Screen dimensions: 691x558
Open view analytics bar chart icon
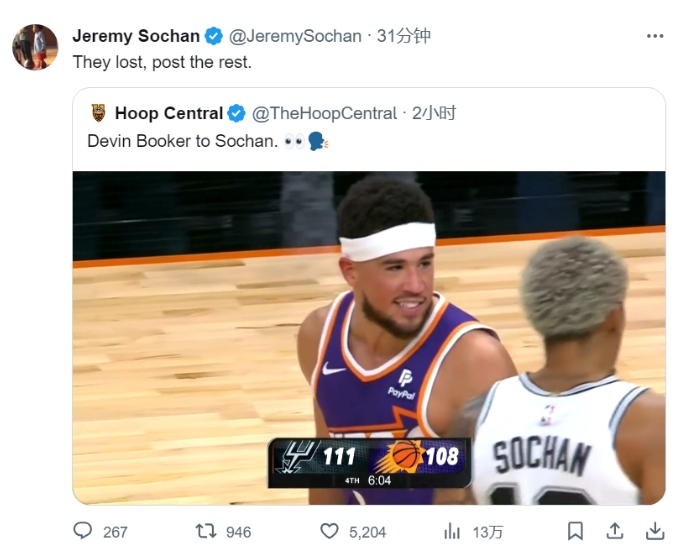452,531
